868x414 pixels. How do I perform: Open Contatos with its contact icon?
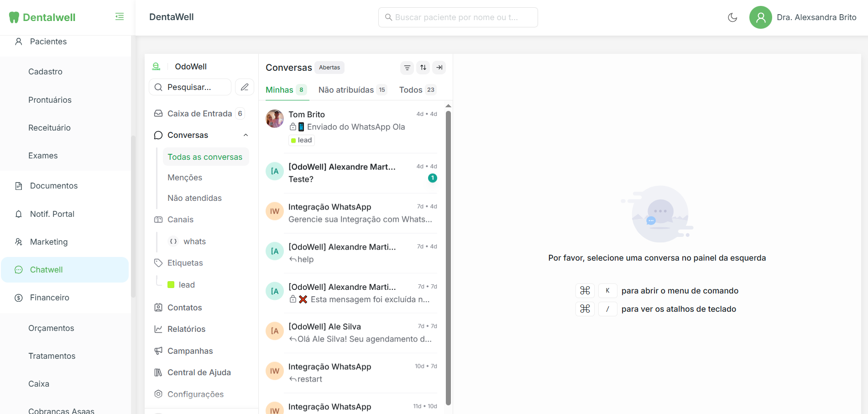click(x=158, y=308)
